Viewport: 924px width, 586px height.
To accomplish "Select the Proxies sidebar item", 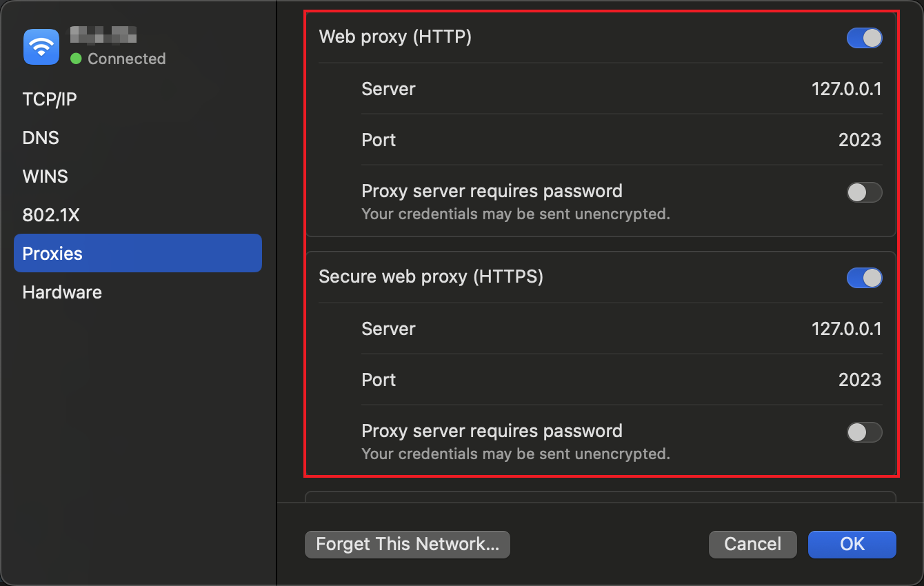I will (x=138, y=253).
